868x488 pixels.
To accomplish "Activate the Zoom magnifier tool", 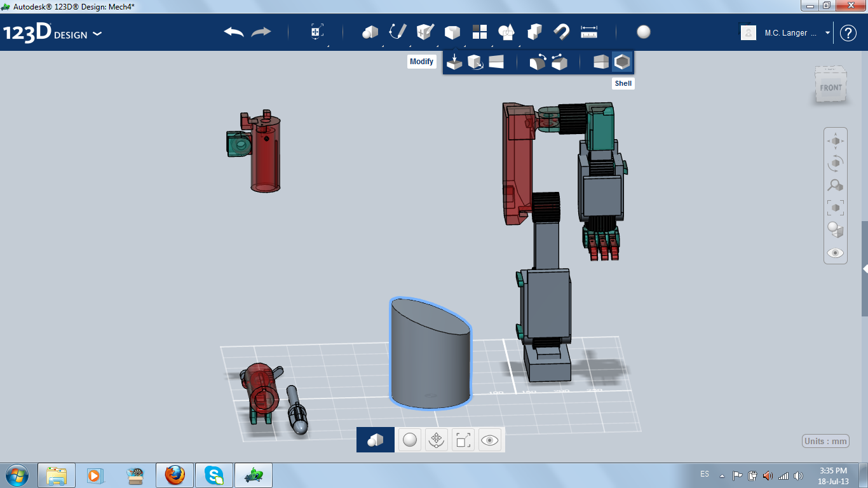I will coord(836,186).
